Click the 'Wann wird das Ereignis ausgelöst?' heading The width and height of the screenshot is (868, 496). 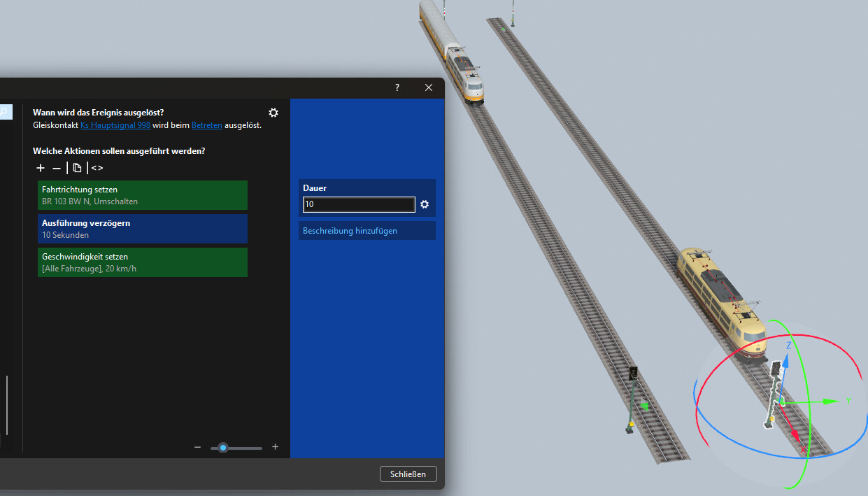coord(99,113)
